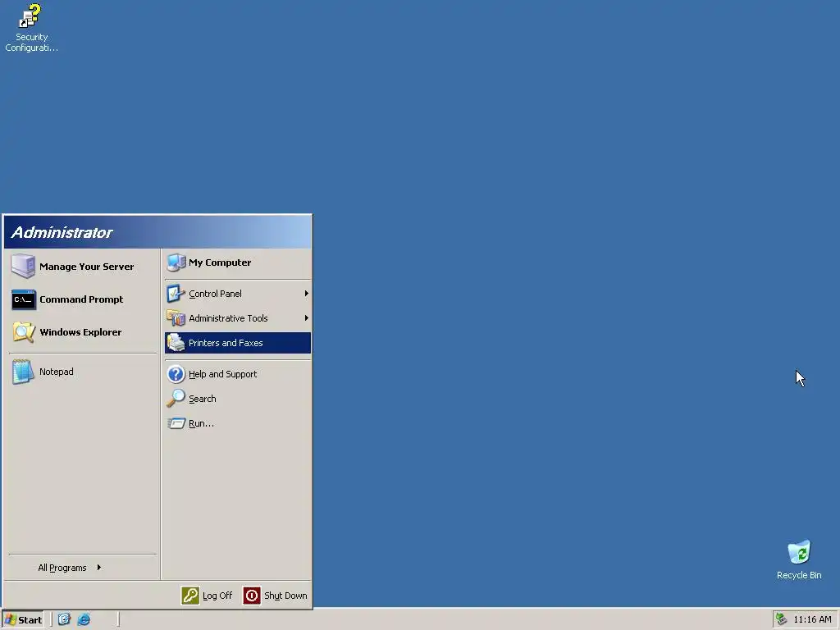840x630 pixels.
Task: Click the Control Panel icon
Action: (176, 294)
